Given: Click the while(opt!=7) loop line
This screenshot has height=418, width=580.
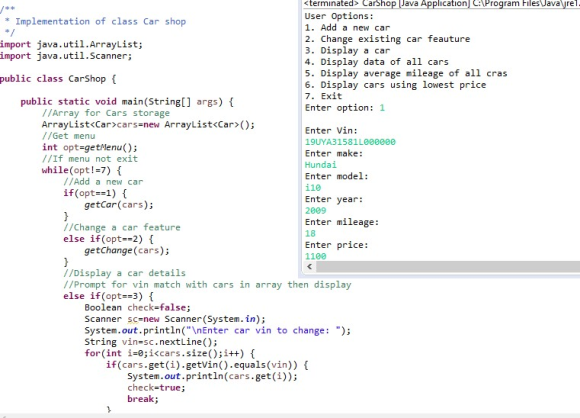Looking at the screenshot, I should click(x=82, y=171).
